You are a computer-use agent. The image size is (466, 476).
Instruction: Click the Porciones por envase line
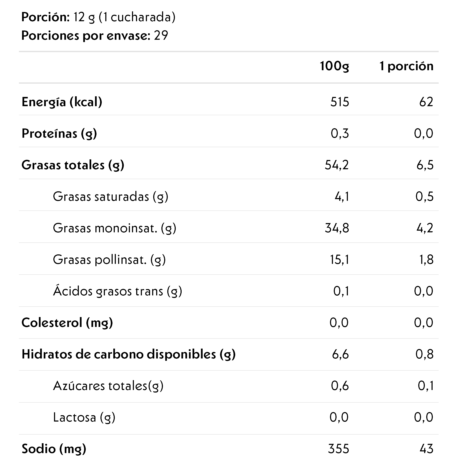coord(95,36)
